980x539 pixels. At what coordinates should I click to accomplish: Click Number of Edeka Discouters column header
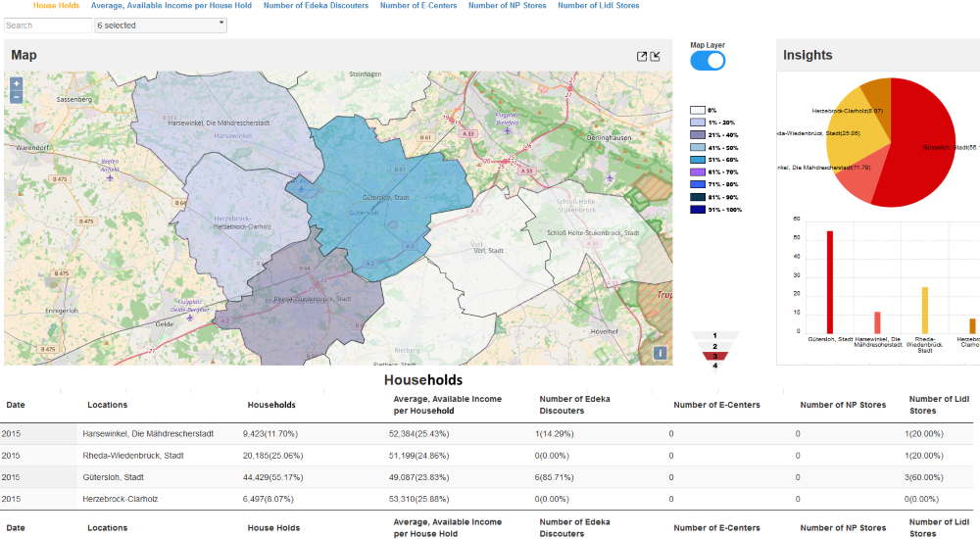point(574,405)
